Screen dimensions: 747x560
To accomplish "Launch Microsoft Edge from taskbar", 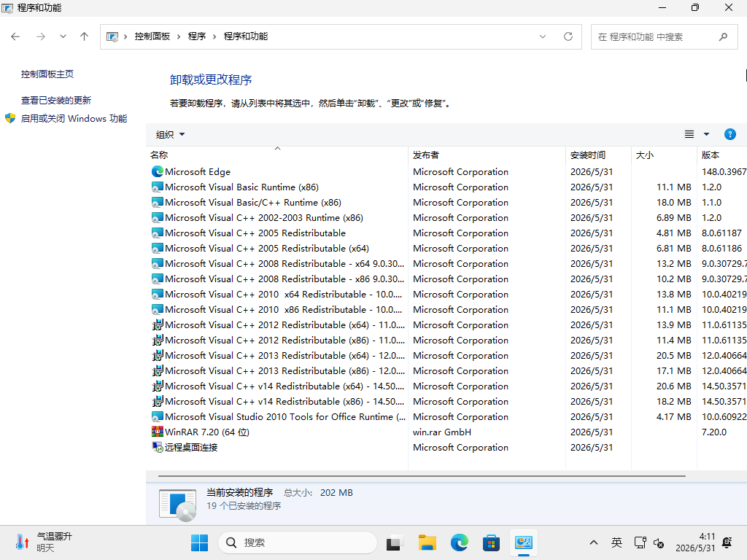I will click(460, 542).
